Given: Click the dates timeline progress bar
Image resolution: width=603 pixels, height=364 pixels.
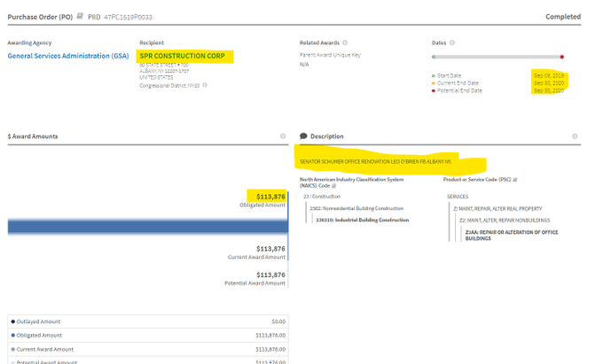Looking at the screenshot, I should click(x=497, y=57).
